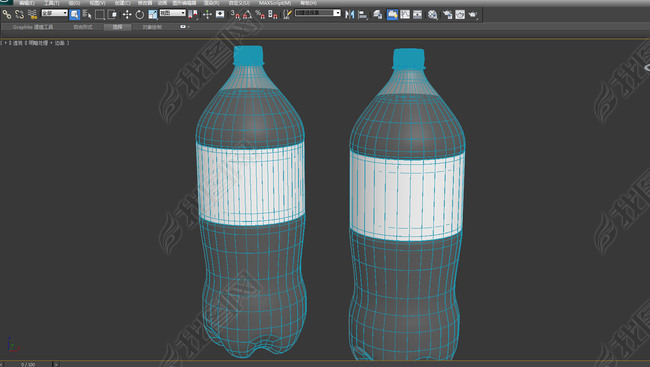Open the selection filter dropdown 全部

tap(54, 13)
